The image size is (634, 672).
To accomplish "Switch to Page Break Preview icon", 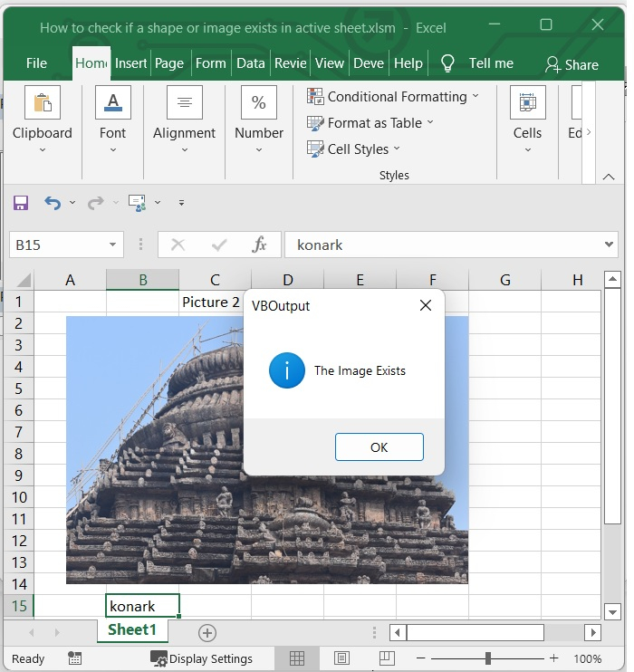I will pyautogui.click(x=387, y=658).
